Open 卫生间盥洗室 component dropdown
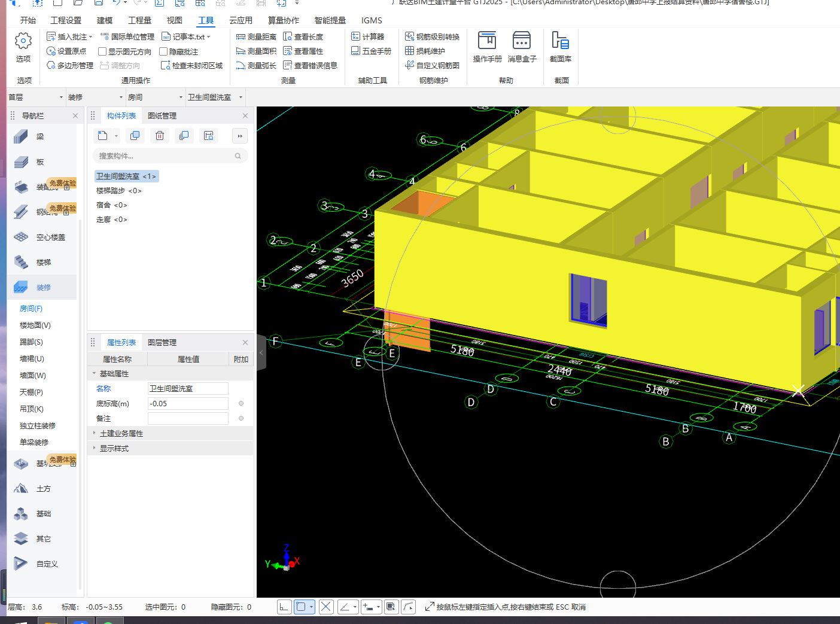Viewport: 840px width, 624px height. (215, 97)
